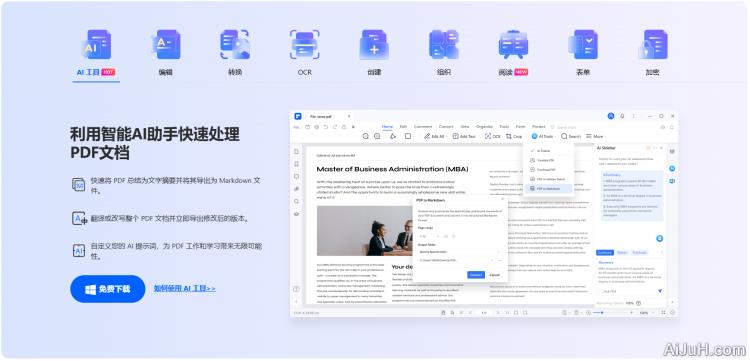Open the View ribbon tab
The width and height of the screenshot is (750, 361).
click(x=464, y=127)
